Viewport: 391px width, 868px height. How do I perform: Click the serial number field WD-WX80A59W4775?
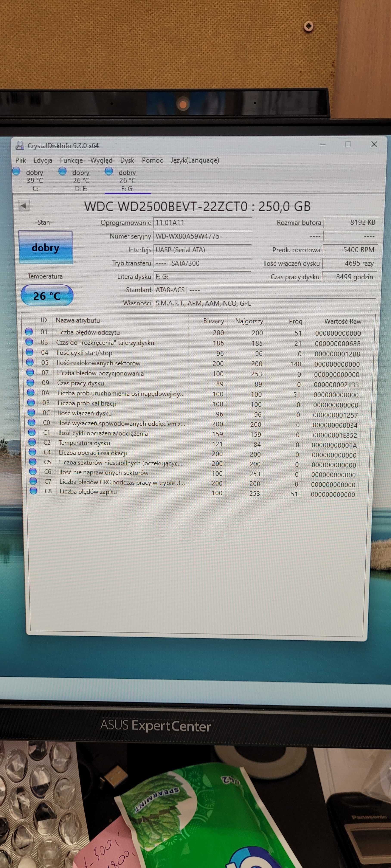(x=202, y=236)
